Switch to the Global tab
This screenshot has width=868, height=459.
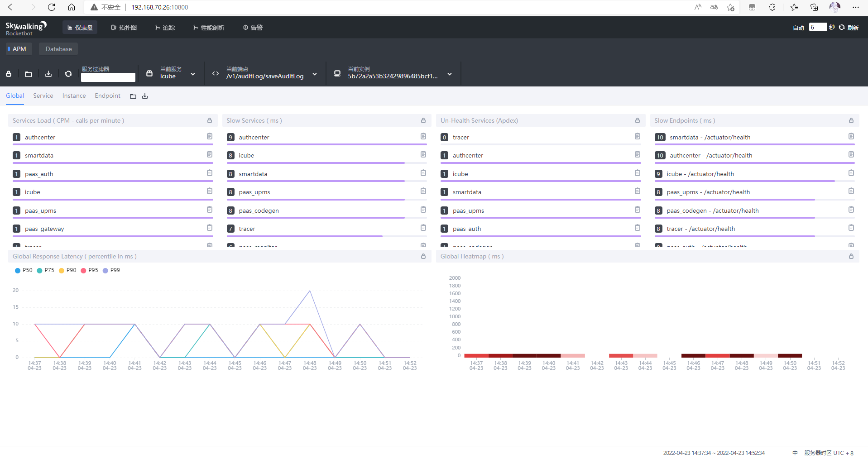coord(15,96)
